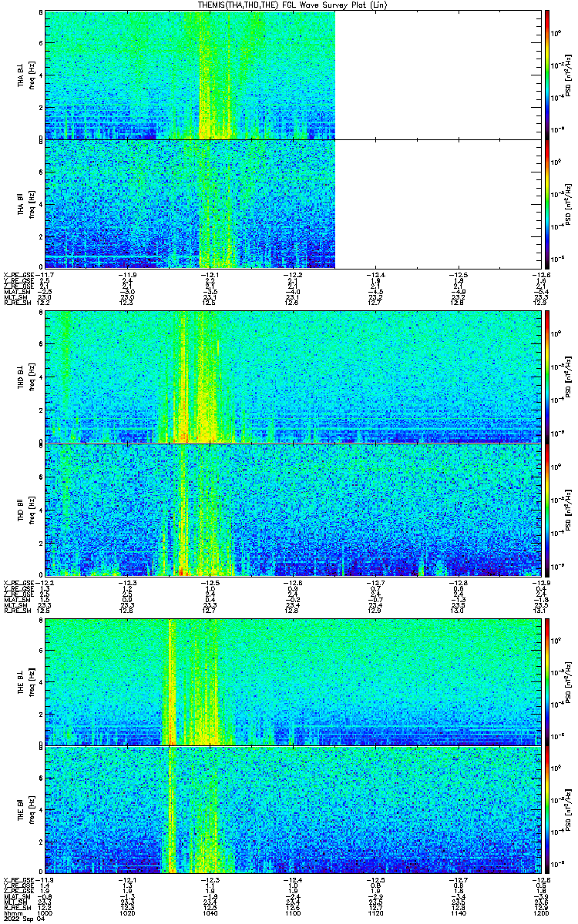Image resolution: width=578 pixels, height=924 pixels.
Task: Click the THA B-perpendicular freq [Hz] axis label
Action: [x=31, y=75]
